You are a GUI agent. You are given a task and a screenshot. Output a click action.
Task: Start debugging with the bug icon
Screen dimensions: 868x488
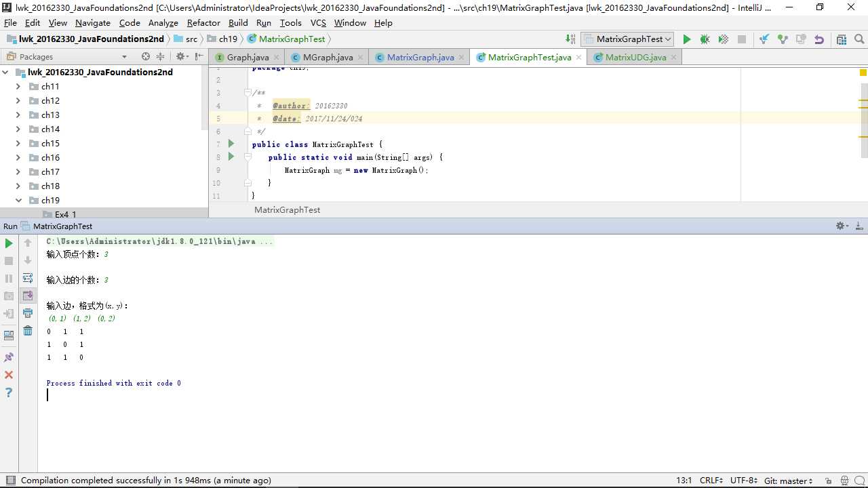(705, 39)
